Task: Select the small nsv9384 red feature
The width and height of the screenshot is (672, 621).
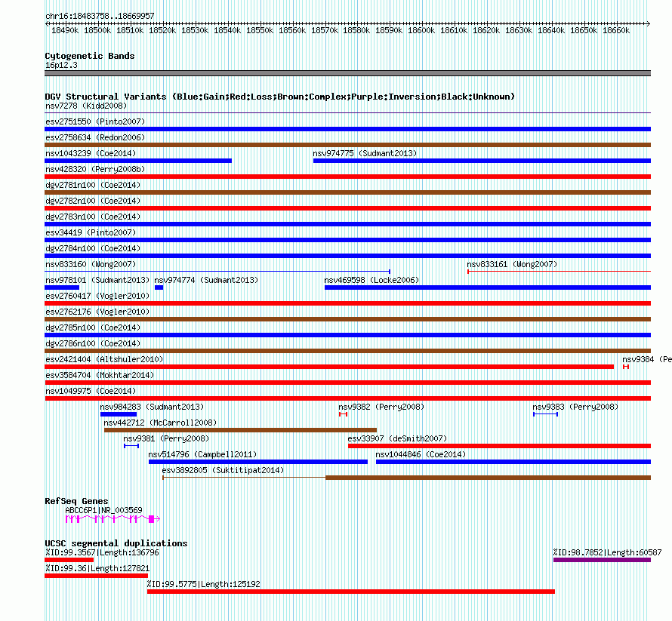Action: tap(626, 367)
